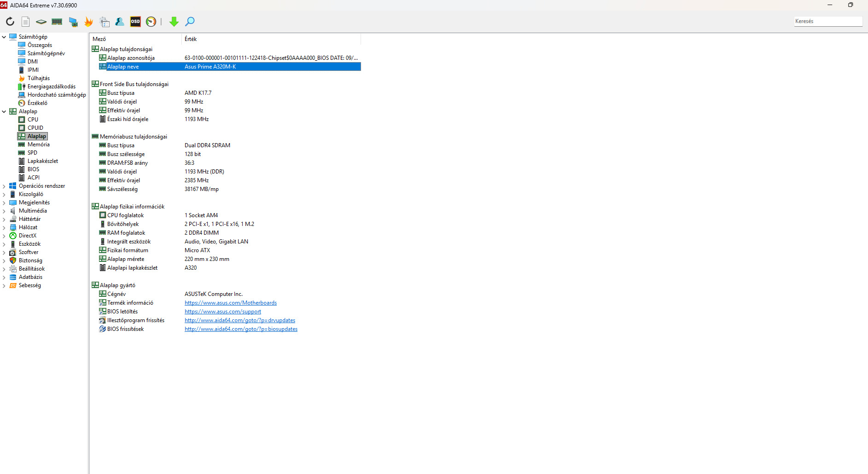This screenshot has width=868, height=474.
Task: Minimize the AIDA64 window
Action: 830,5
